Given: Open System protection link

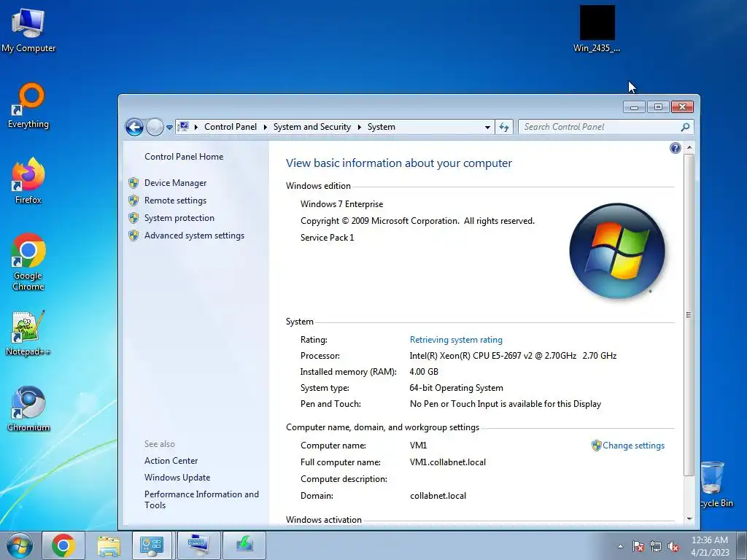Looking at the screenshot, I should pos(179,218).
